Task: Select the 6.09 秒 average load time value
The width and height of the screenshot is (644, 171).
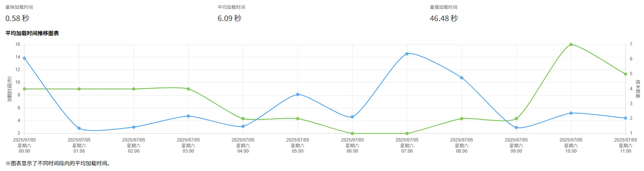Action: (229, 18)
